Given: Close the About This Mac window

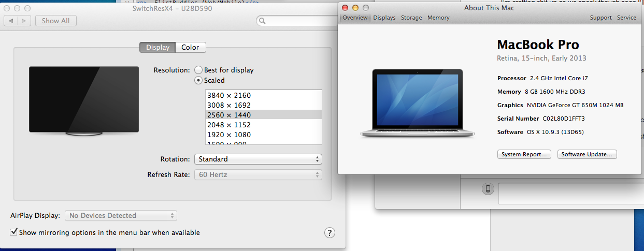Looking at the screenshot, I should click(345, 8).
